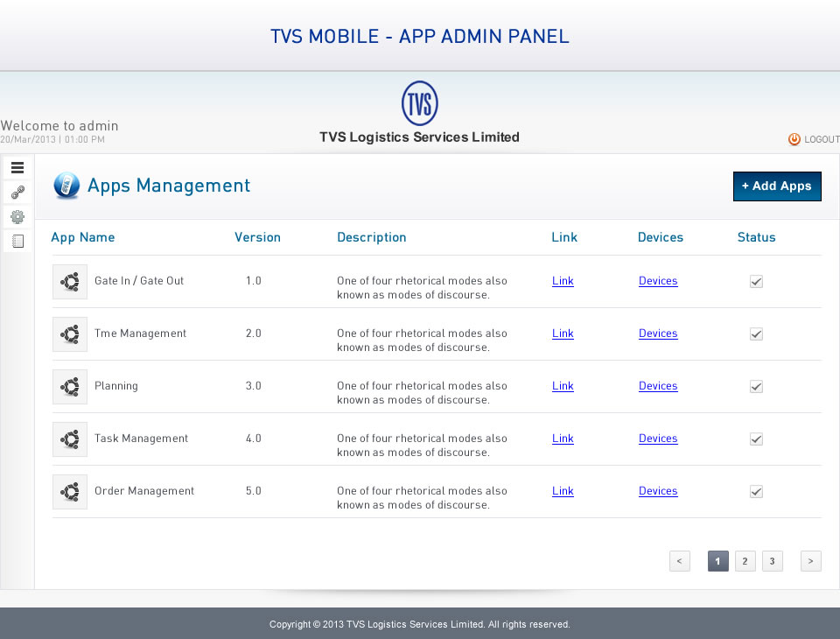
Task: Open Link for Order Management
Action: coord(563,491)
